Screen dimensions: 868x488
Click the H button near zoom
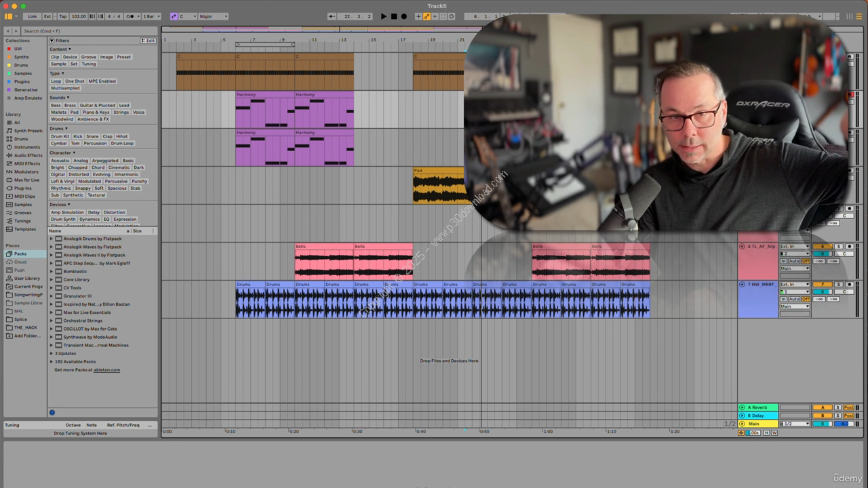[x=766, y=432]
